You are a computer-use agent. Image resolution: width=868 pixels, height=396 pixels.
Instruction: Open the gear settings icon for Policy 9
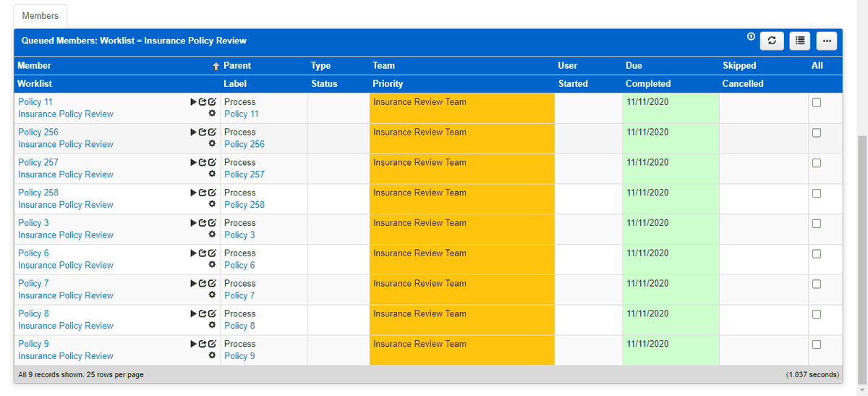coord(212,355)
